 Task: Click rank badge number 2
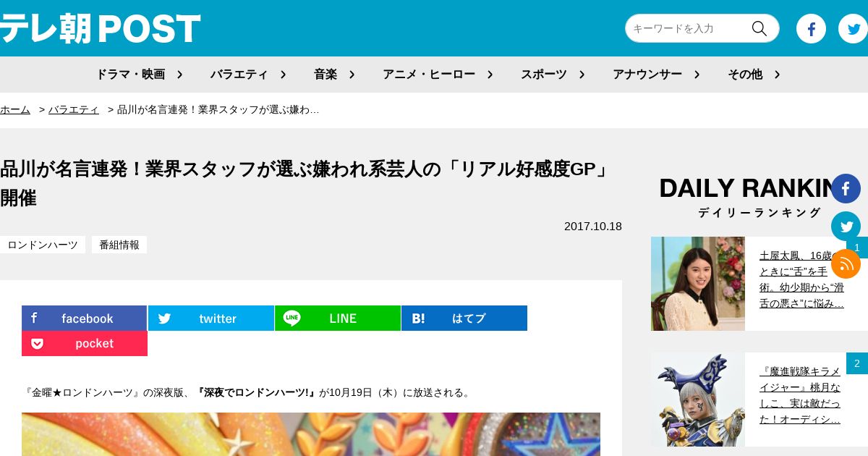(x=857, y=363)
